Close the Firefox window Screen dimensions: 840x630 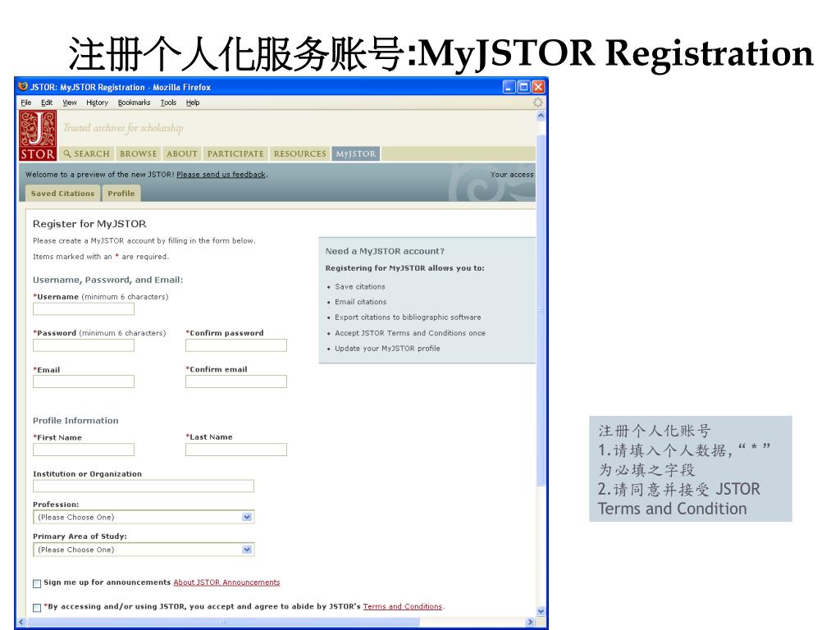tap(538, 87)
